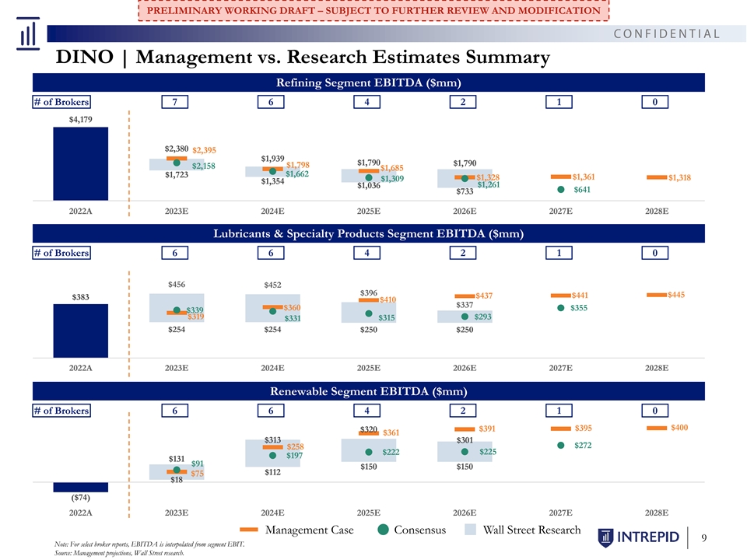The width and height of the screenshot is (747, 560).
Task: Click the "$315" consensus value
Action: click(387, 317)
